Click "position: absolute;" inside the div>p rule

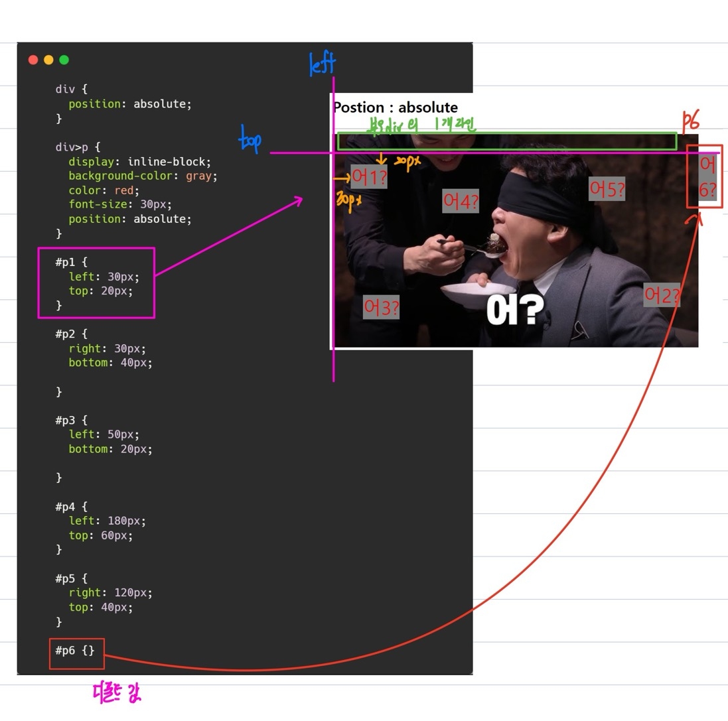130,219
